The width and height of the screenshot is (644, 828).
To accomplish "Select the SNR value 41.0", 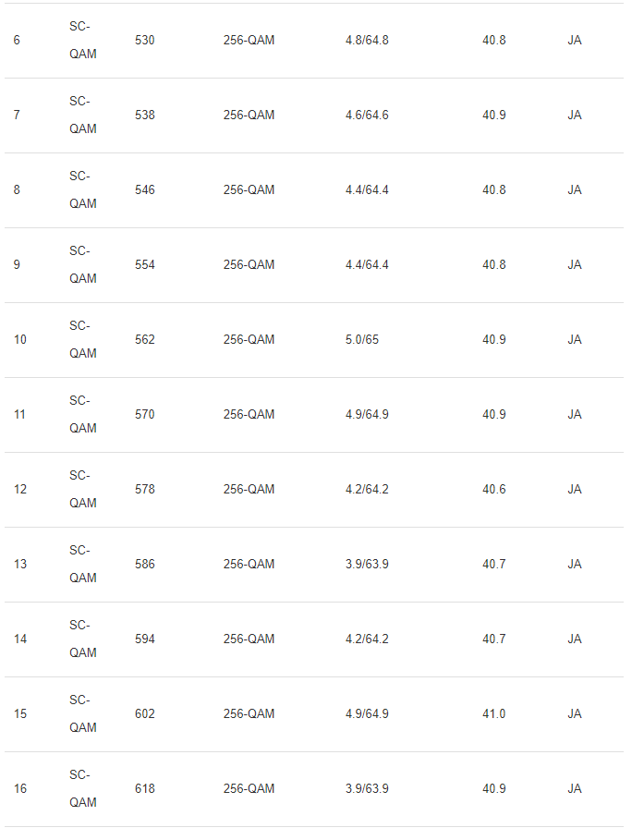I will [x=494, y=714].
